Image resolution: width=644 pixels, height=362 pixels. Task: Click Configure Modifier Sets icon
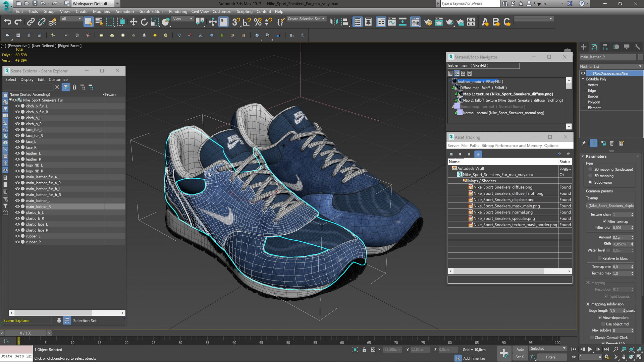(x=622, y=143)
